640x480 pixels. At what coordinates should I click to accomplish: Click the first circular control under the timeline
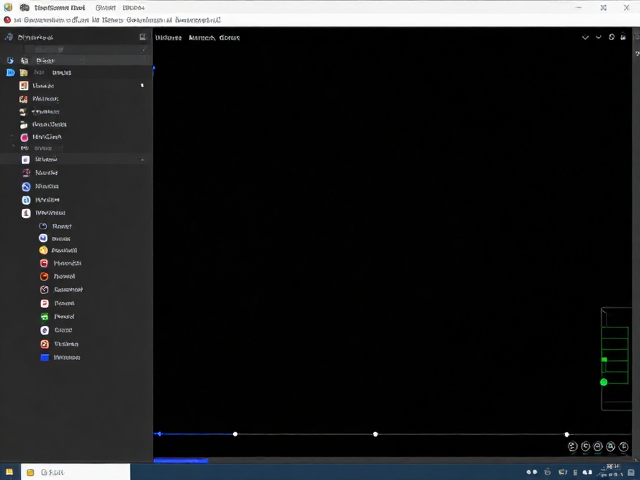572,447
